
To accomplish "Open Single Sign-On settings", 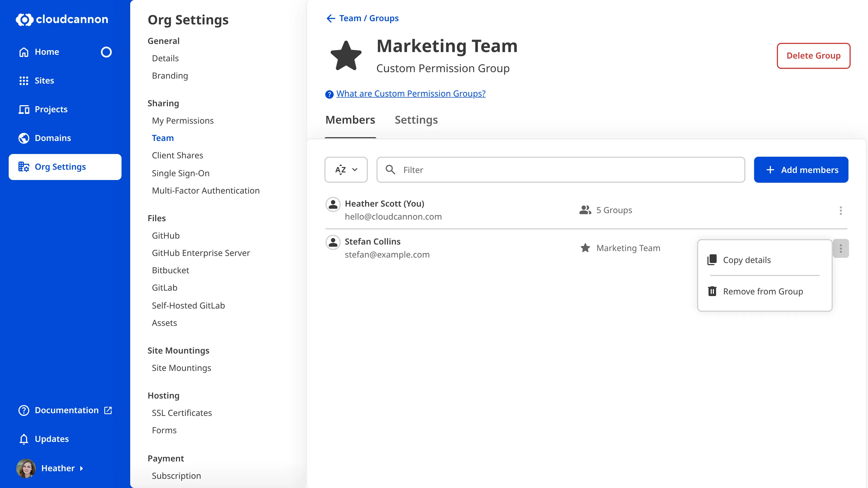I will click(181, 173).
